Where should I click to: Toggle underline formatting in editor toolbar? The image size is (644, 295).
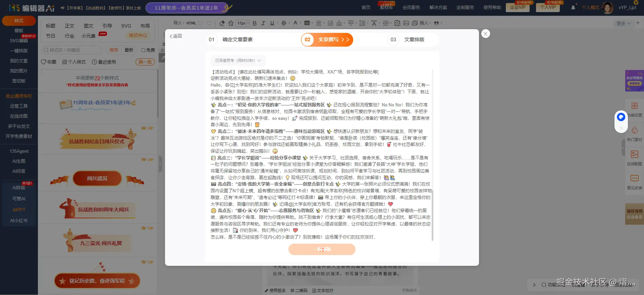tap(272, 23)
